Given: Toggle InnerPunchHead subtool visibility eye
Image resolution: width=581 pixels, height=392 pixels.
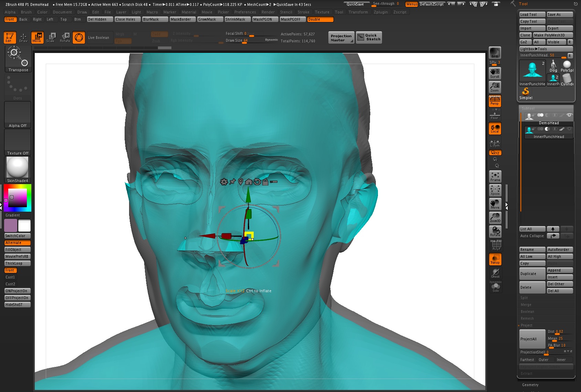Looking at the screenshot, I should (x=569, y=129).
